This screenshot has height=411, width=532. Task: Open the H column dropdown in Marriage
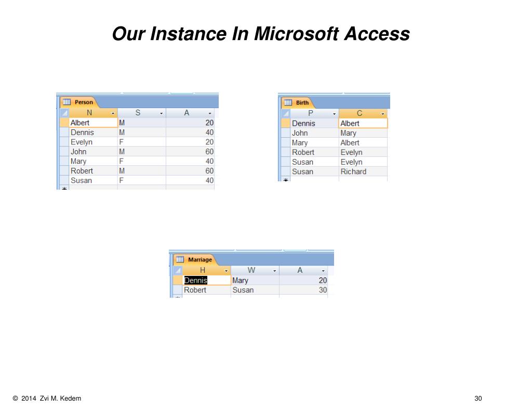[x=227, y=271]
